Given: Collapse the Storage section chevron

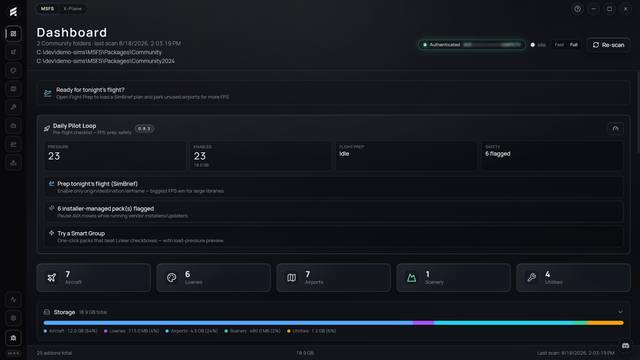Looking at the screenshot, I should [620, 312].
